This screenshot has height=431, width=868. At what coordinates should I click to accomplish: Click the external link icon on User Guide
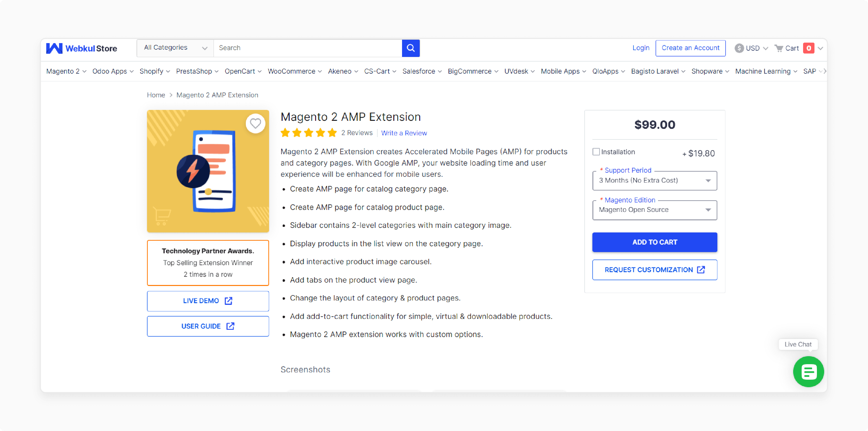tap(230, 326)
